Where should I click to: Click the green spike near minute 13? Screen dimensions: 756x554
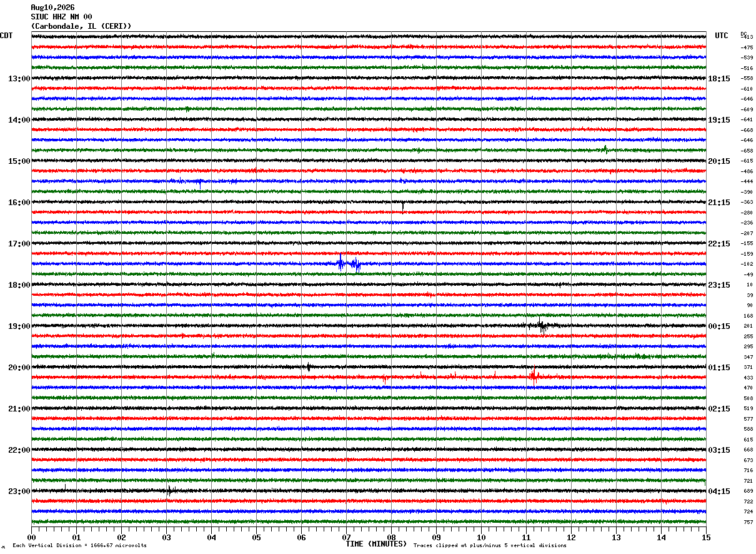pyautogui.click(x=605, y=149)
